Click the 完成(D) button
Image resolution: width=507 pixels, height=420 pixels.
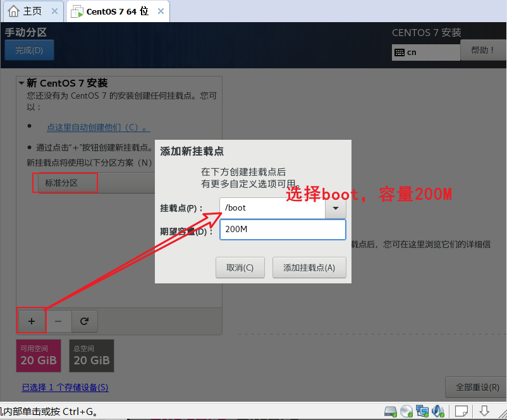tap(30, 50)
